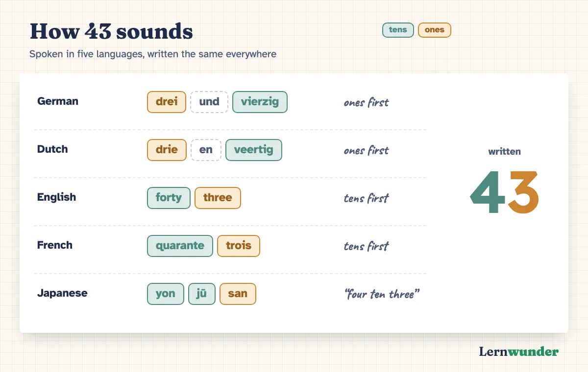
Task: Click the dashed "en" connector chip
Action: pyautogui.click(x=206, y=150)
